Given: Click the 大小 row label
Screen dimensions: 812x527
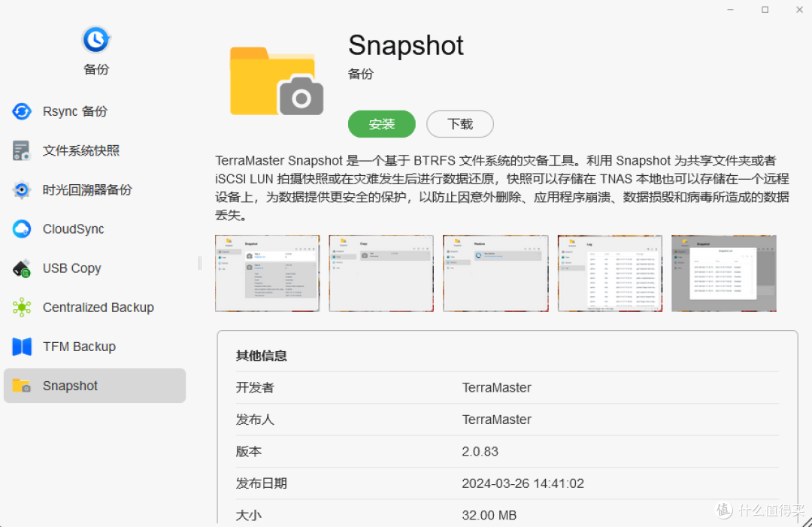Looking at the screenshot, I should click(249, 515).
